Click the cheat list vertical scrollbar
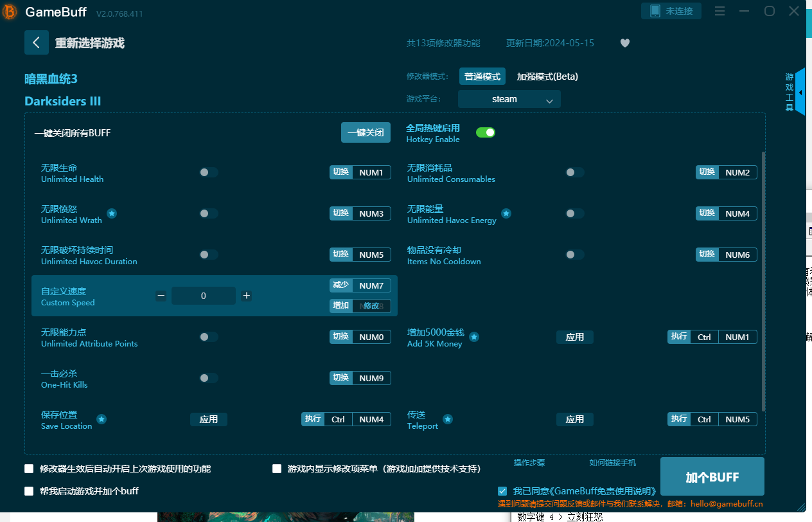This screenshot has height=522, width=812. pyautogui.click(x=763, y=282)
